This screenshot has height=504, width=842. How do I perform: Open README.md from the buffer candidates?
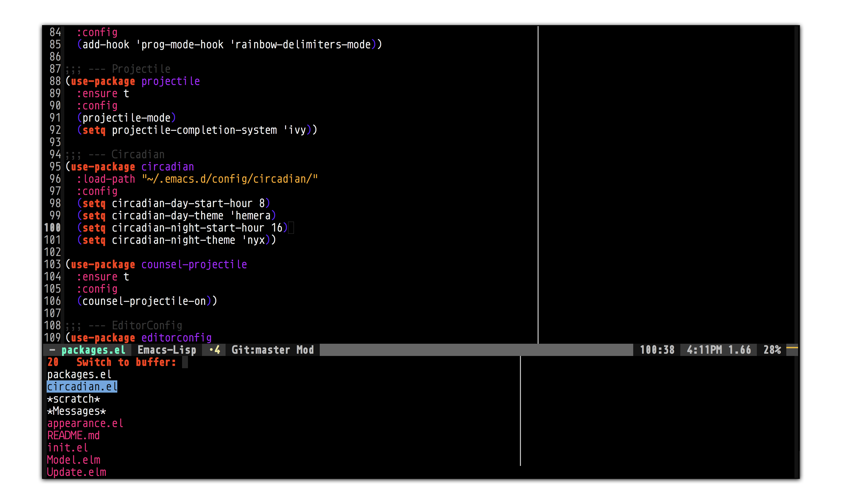(x=73, y=435)
